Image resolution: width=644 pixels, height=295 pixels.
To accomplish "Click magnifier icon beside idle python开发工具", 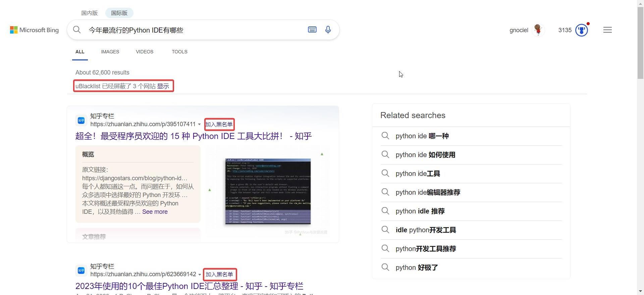I will coord(385,230).
